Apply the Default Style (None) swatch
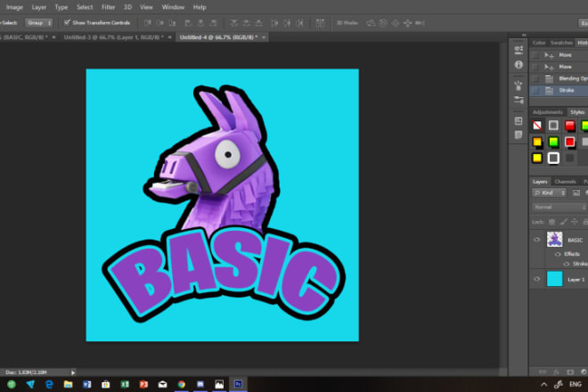Viewport: 588px width, 392px height. tap(537, 126)
